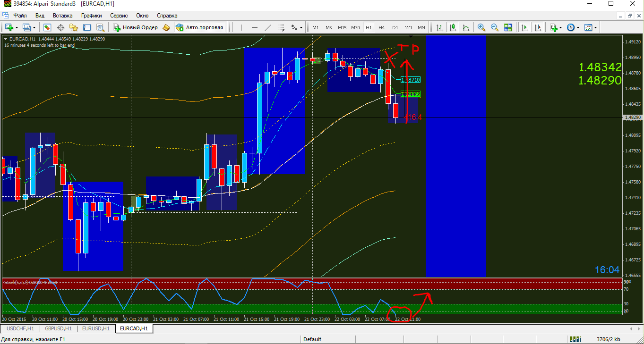644x344 pixels.
Task: Open the Справка menu
Action: tap(167, 15)
